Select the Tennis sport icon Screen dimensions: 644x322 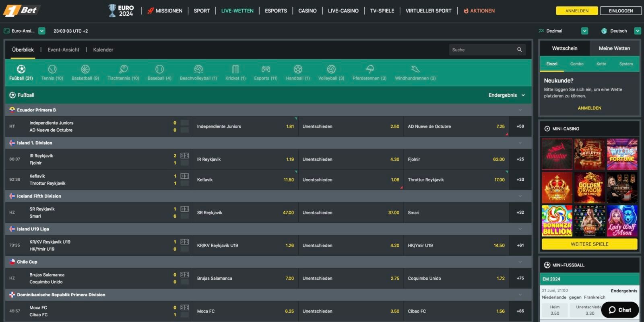pyautogui.click(x=52, y=69)
